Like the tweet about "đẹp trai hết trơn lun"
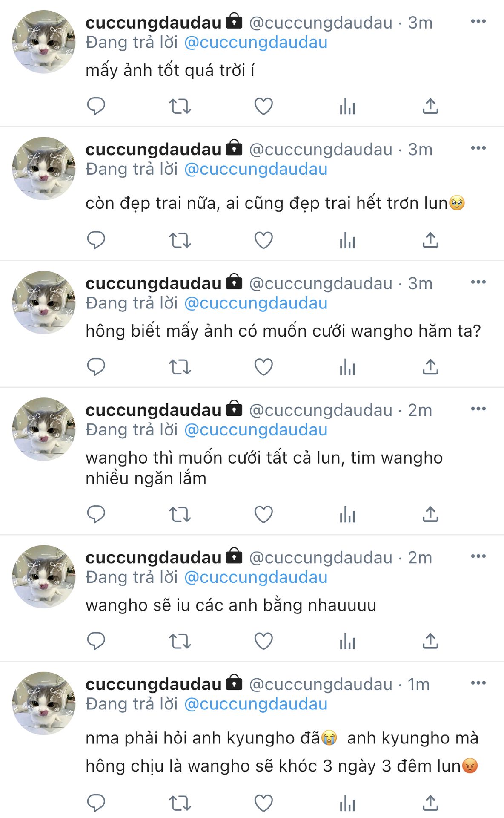 pyautogui.click(x=263, y=240)
